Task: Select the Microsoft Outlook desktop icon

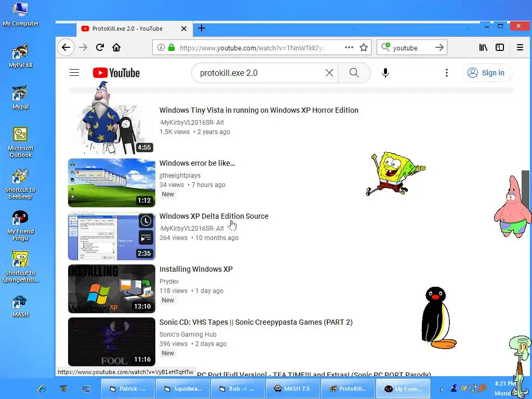Action: [x=20, y=142]
